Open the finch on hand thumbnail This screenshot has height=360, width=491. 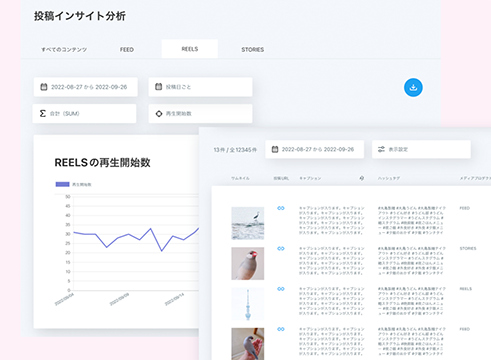pyautogui.click(x=248, y=344)
